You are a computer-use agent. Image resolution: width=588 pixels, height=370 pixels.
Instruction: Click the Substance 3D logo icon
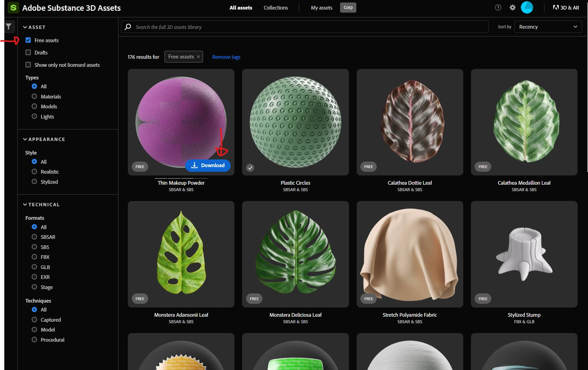[13, 8]
